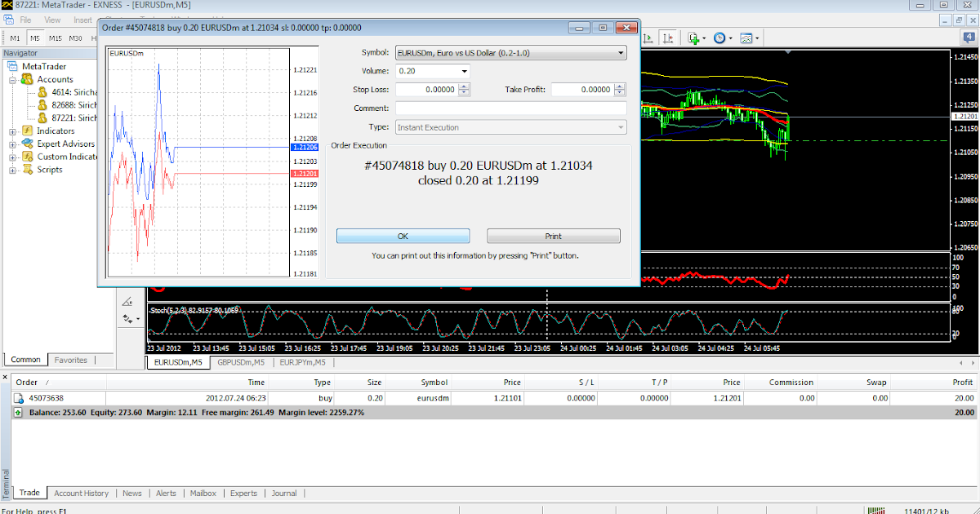Screen dimensions: 980x514
Task: Click the Indicators icon in Navigator
Action: 28,131
